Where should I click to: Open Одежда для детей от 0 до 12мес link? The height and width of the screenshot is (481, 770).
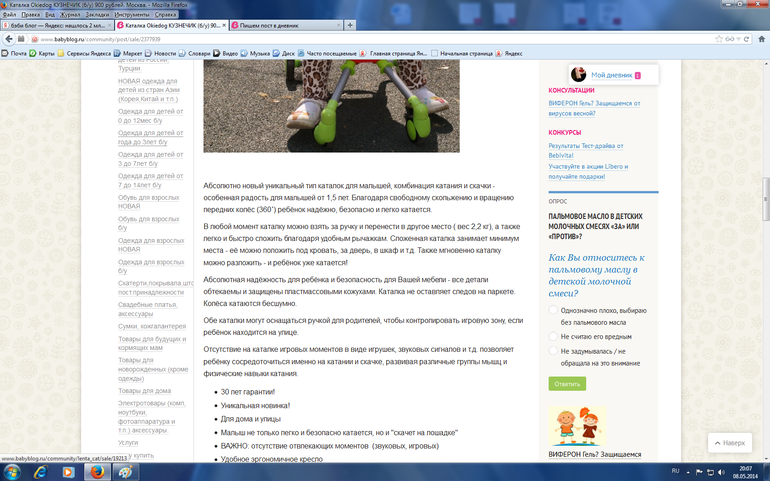click(x=150, y=116)
